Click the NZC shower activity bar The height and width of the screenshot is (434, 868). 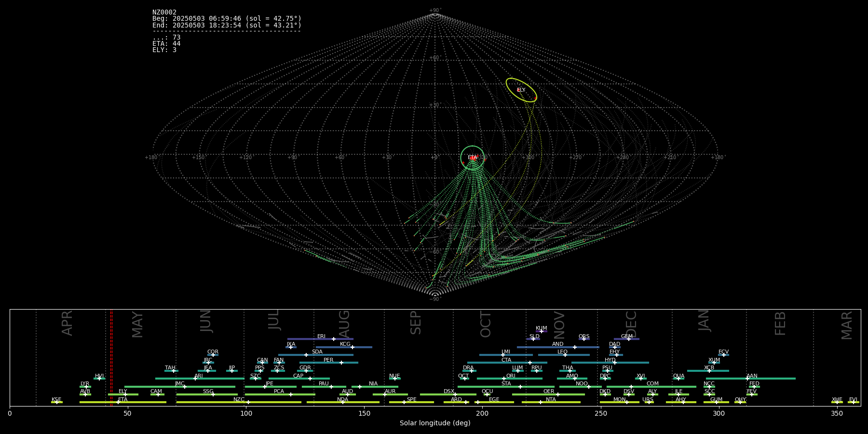239,402
